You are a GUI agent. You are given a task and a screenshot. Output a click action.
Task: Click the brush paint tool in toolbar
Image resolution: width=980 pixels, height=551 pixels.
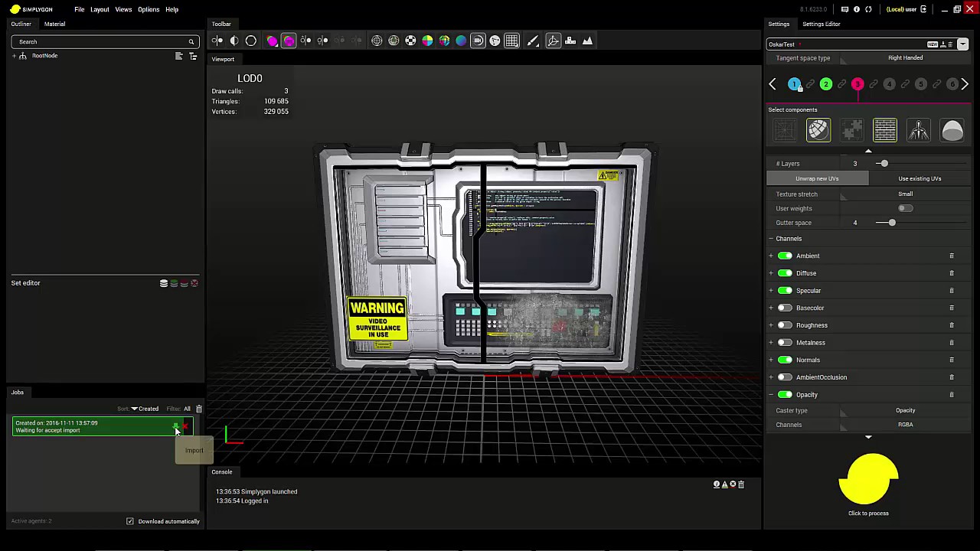click(x=534, y=41)
